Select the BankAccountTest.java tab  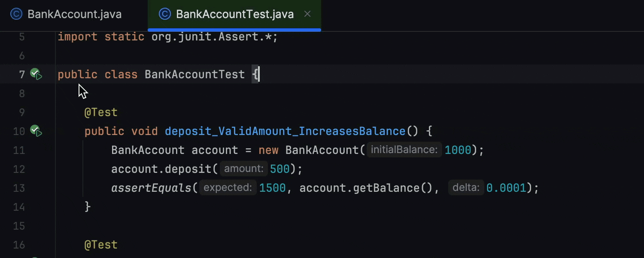tap(234, 14)
